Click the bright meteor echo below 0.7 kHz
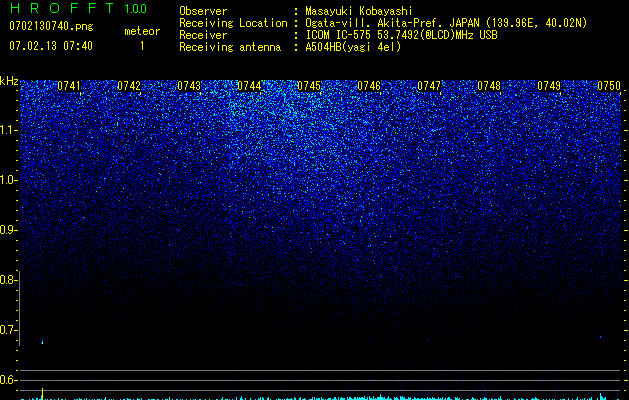Screen dimensions: 629x400 click(43, 342)
